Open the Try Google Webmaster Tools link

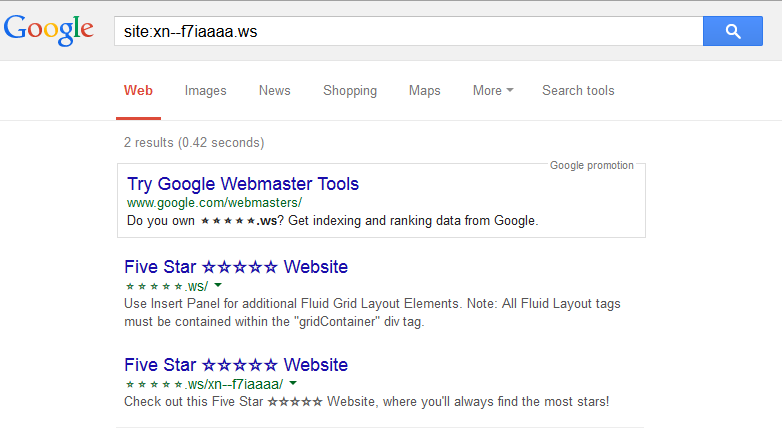tap(243, 184)
